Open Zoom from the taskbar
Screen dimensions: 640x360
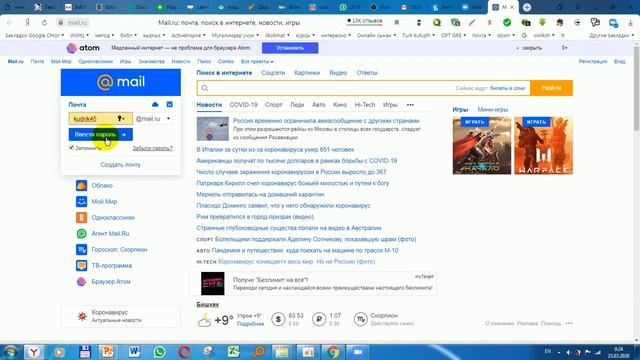tap(358, 352)
